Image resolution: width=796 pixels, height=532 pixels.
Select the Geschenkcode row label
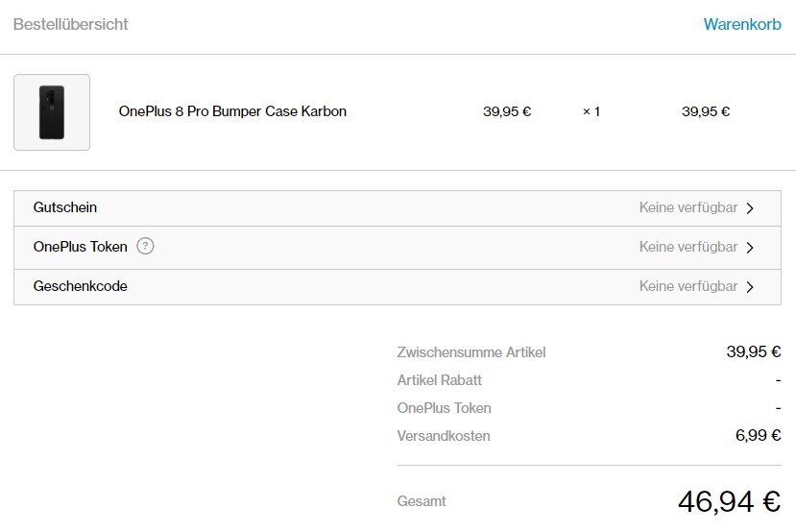click(x=81, y=286)
